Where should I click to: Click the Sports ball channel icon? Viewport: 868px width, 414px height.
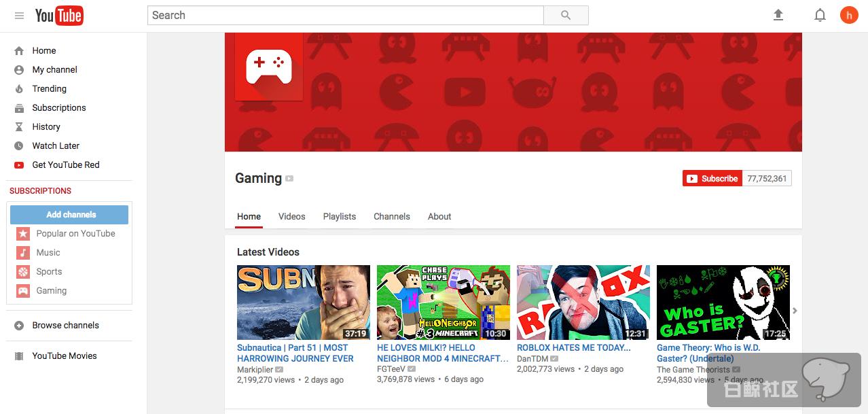click(x=23, y=271)
